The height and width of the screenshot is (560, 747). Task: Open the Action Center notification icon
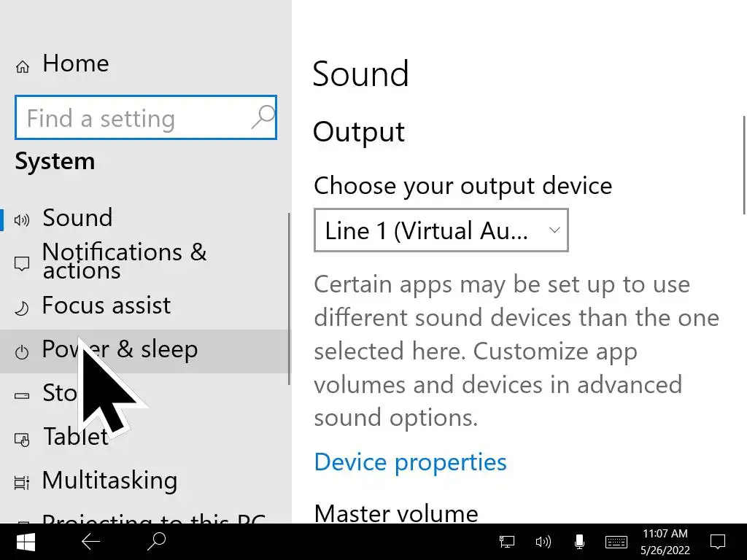coord(718,542)
